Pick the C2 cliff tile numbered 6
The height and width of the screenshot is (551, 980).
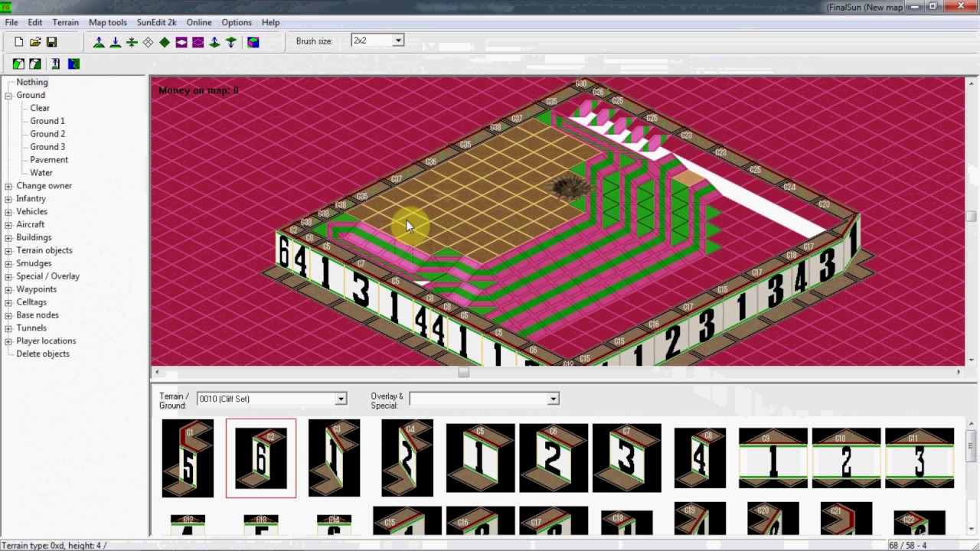pos(261,458)
